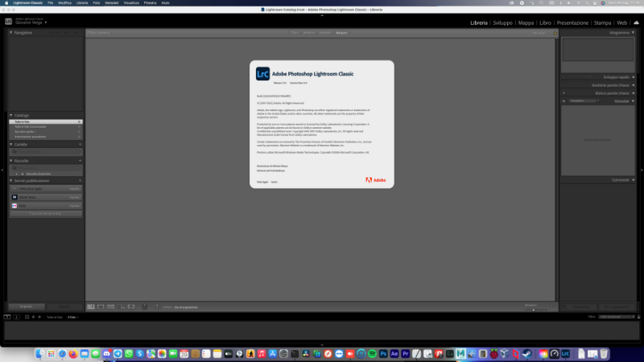Collapse the Cartelle panel

[x=11, y=145]
